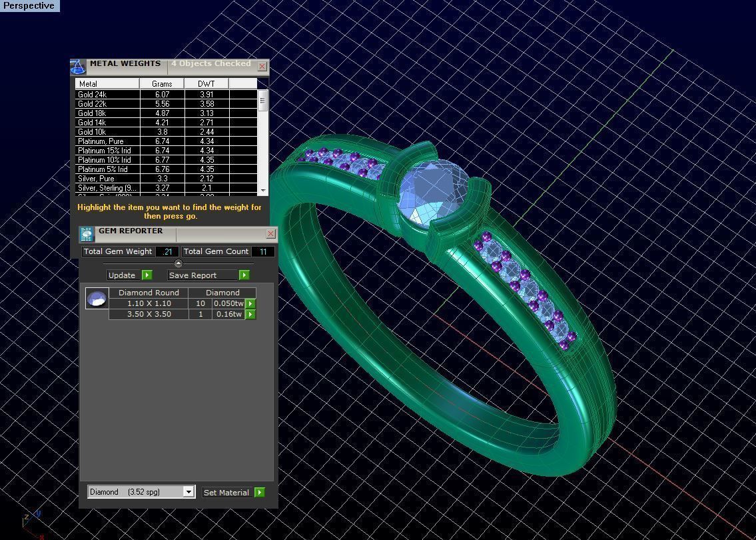
Task: Click the Update button
Action: coord(121,275)
